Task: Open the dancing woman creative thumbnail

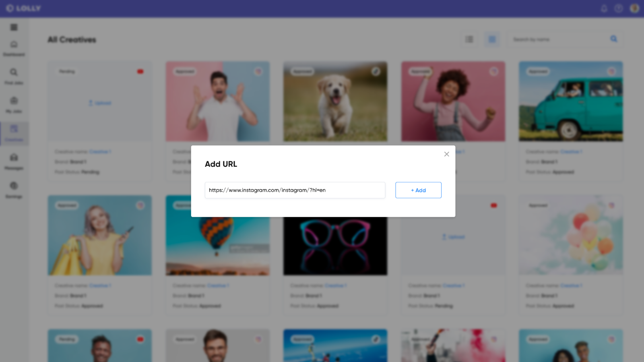Action: point(453,101)
